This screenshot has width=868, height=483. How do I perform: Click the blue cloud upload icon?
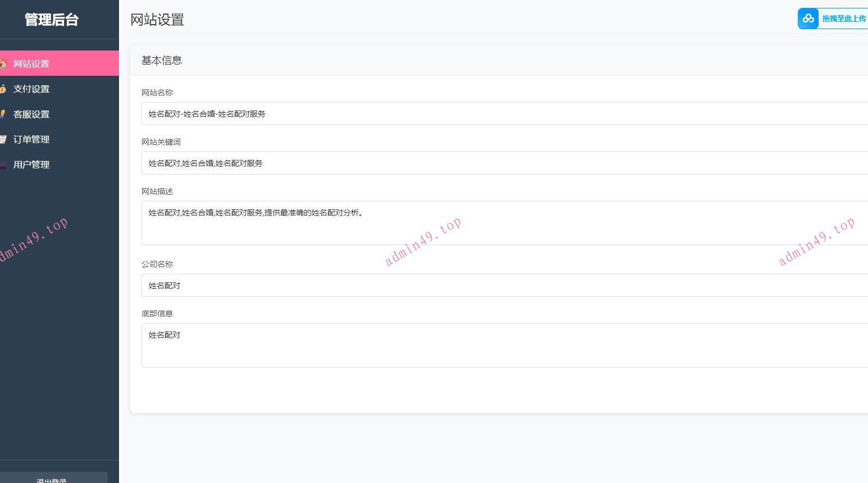point(808,19)
